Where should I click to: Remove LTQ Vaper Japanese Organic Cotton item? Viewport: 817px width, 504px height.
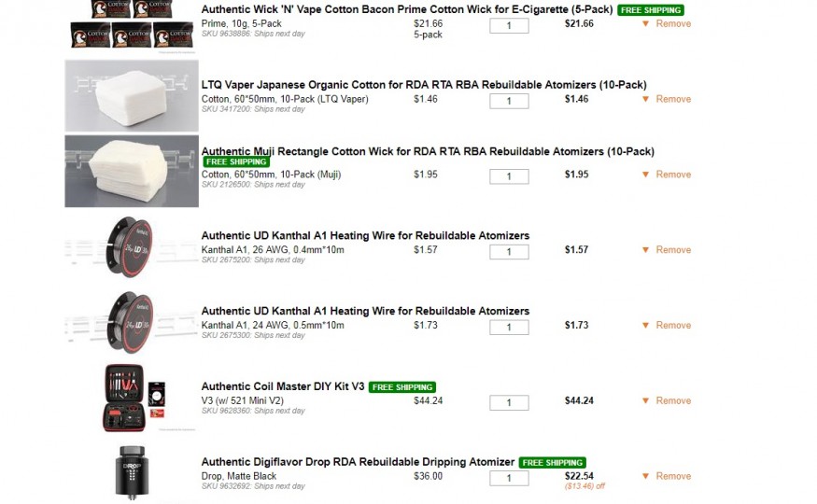tap(673, 100)
